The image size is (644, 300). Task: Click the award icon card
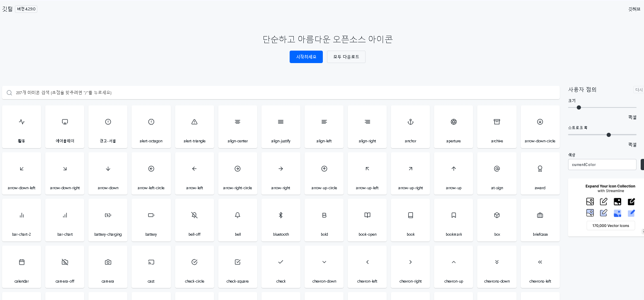tap(540, 173)
